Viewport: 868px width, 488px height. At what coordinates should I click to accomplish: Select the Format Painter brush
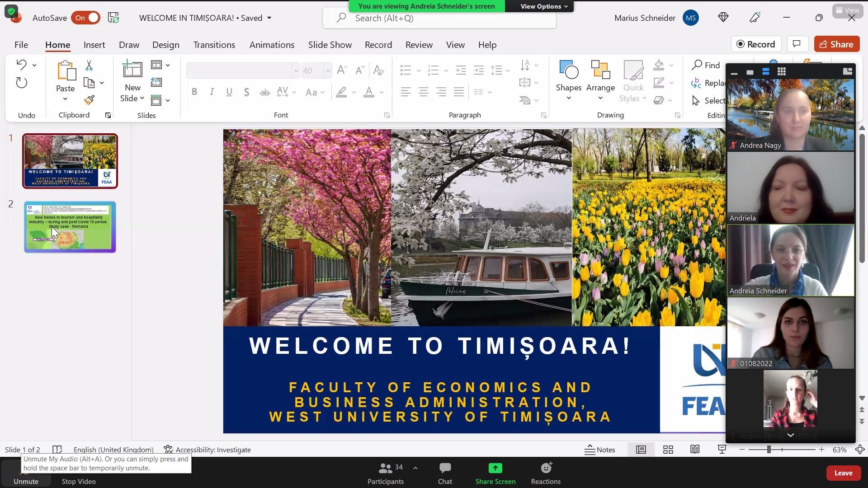click(89, 100)
